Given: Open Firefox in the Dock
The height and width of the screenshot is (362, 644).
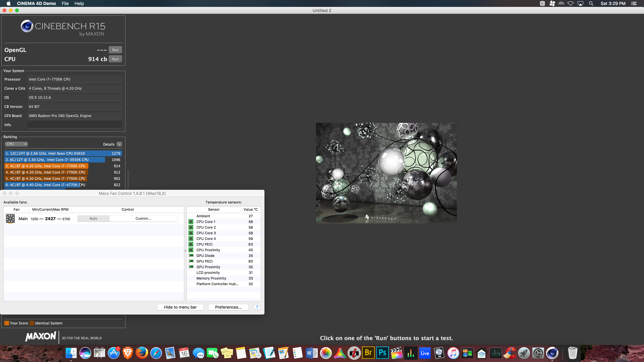Looking at the screenshot, I should (x=142, y=353).
